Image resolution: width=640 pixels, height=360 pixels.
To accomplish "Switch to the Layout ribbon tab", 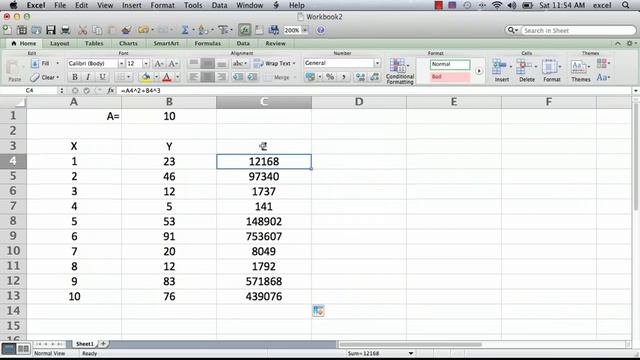I will tap(60, 43).
